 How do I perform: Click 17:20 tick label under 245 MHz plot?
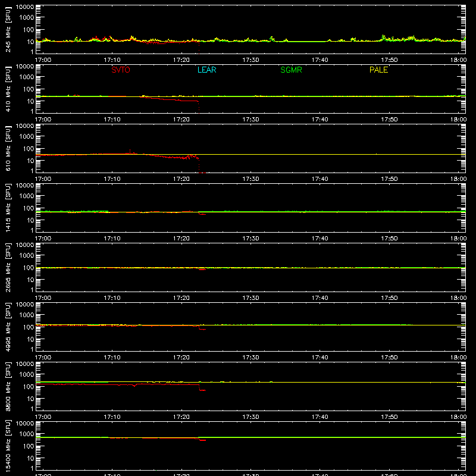(181, 60)
